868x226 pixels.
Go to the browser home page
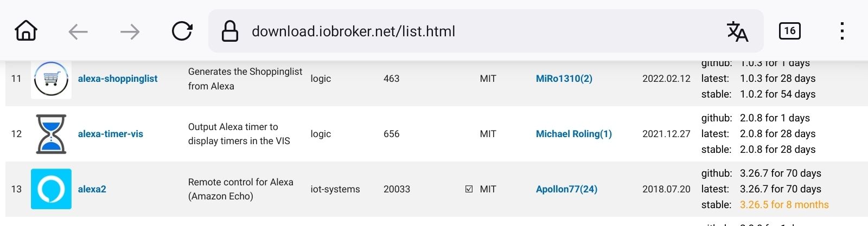26,31
